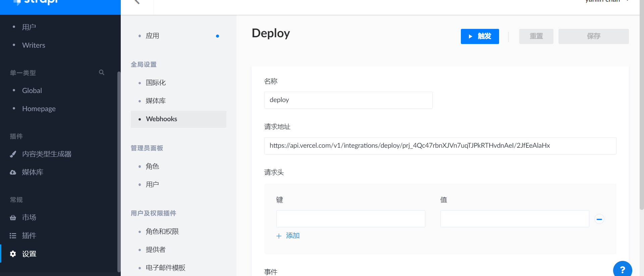Image resolution: width=644 pixels, height=276 pixels.
Task: Click the 媒体库 cloud upload icon
Action: tap(13, 172)
